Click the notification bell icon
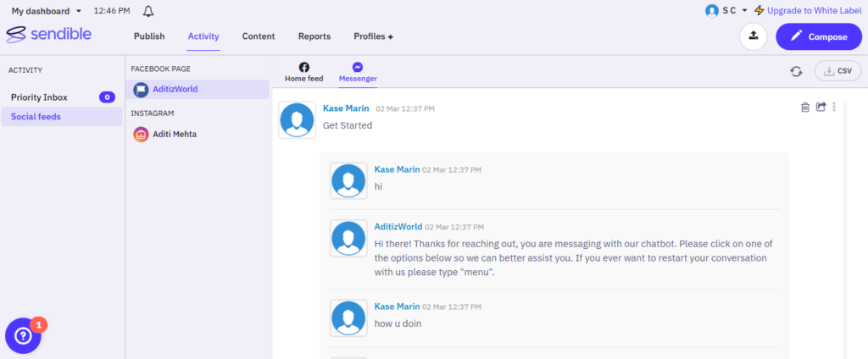Viewport: 868px width, 359px height. pyautogui.click(x=148, y=11)
